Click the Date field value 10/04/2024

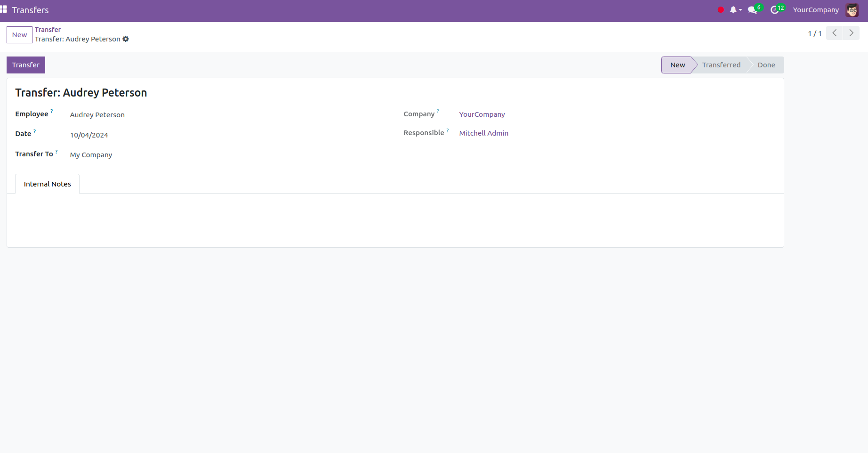point(89,135)
